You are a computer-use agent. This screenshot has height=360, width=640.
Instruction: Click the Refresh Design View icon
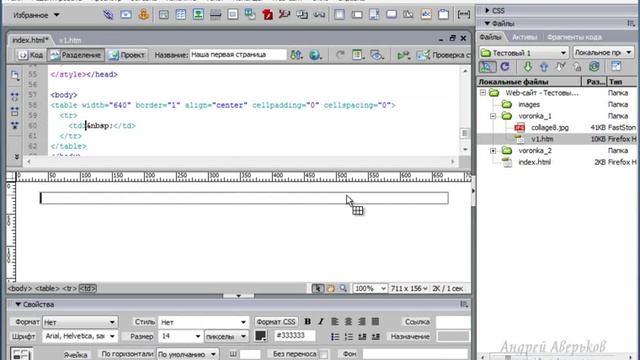click(x=340, y=55)
